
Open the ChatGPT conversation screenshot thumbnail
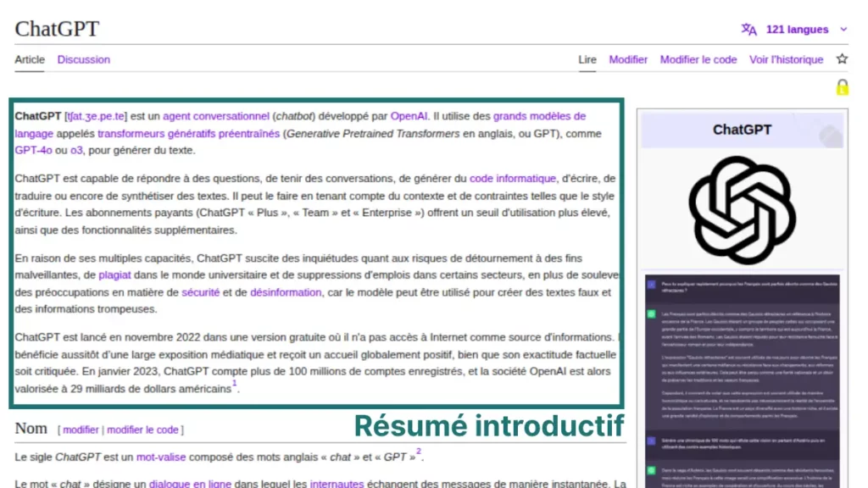point(742,381)
